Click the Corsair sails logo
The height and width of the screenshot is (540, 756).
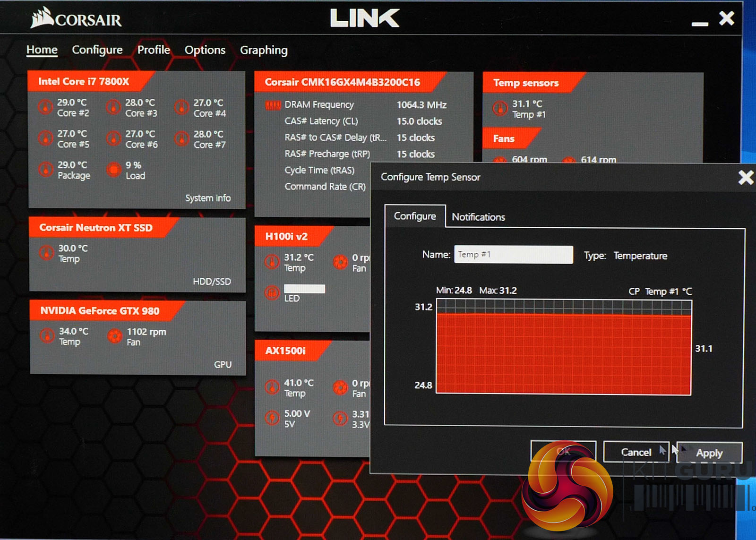click(x=42, y=17)
